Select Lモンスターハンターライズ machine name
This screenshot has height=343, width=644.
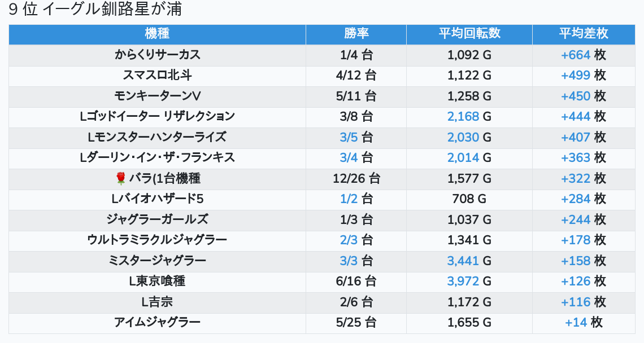point(157,137)
